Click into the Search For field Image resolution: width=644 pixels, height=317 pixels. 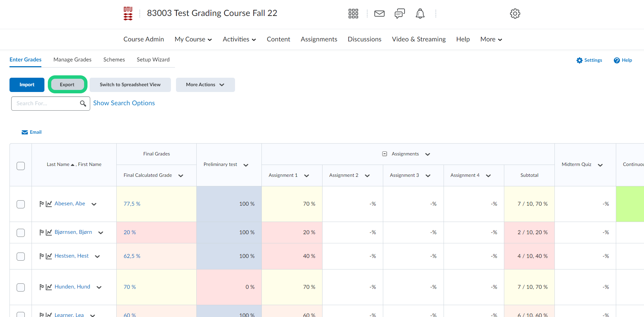point(46,104)
